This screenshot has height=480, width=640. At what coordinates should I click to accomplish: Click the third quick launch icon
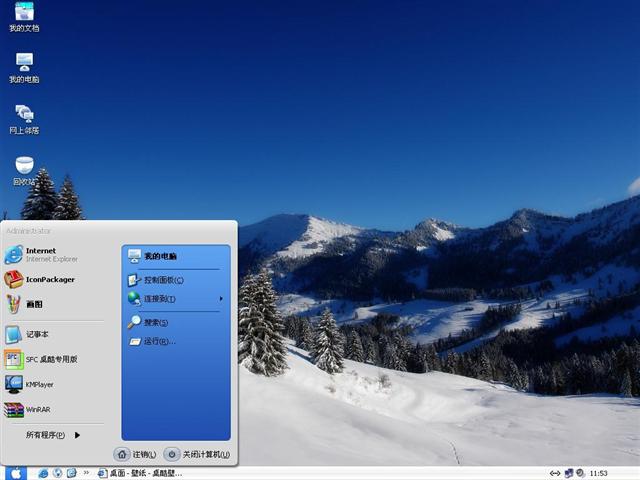71,473
